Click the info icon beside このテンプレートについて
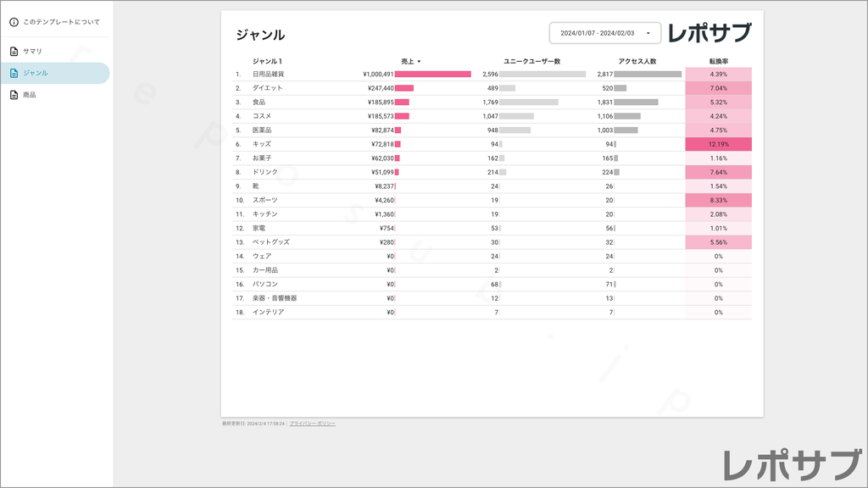The height and width of the screenshot is (488, 868). click(14, 22)
